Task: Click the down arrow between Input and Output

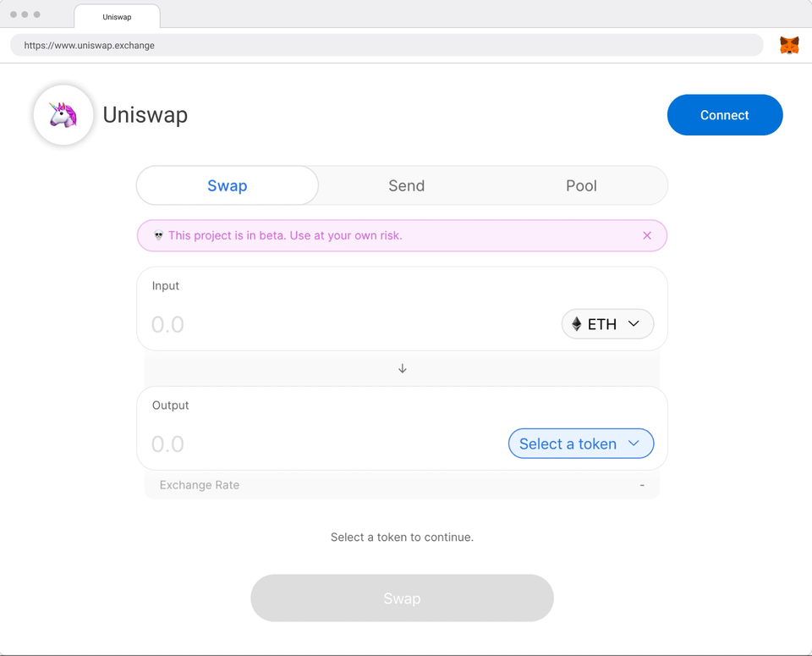Action: tap(403, 368)
